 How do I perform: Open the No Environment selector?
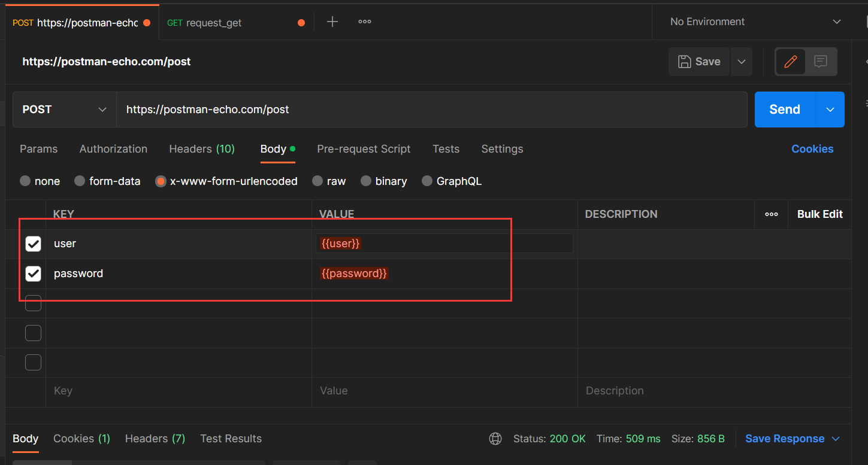coord(755,22)
